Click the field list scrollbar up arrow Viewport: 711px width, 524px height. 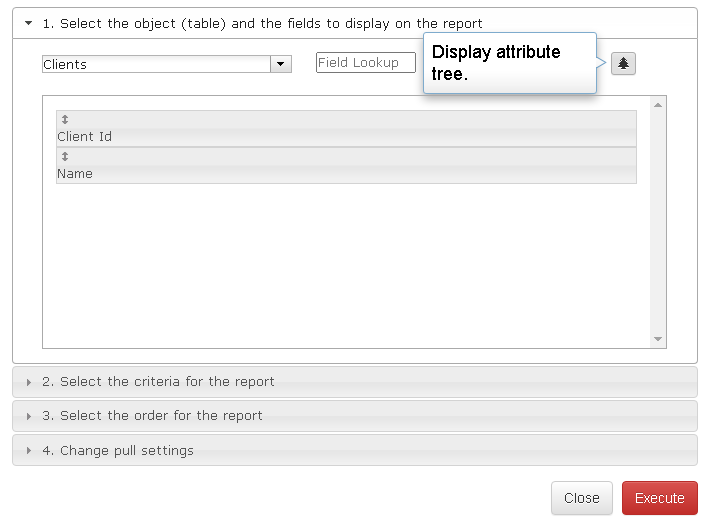coord(658,104)
